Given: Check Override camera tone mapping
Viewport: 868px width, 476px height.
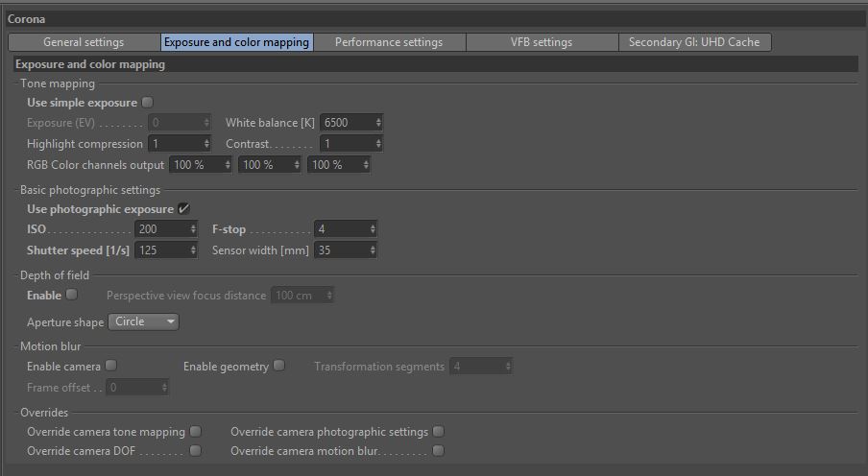Looking at the screenshot, I should pyautogui.click(x=195, y=432).
